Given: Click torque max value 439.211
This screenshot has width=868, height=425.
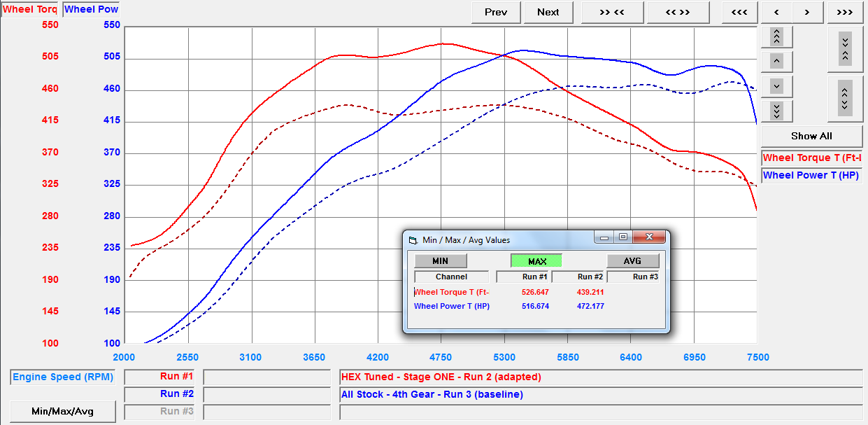Looking at the screenshot, I should pyautogui.click(x=590, y=292).
